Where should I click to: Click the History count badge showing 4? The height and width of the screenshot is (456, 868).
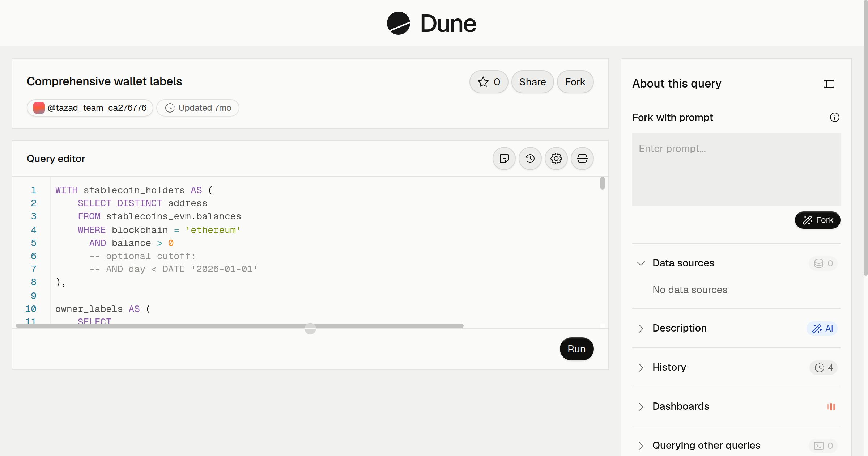(x=824, y=367)
